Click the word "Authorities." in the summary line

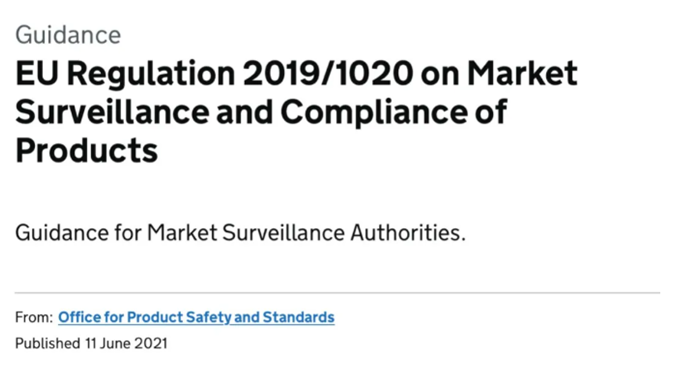click(x=408, y=233)
